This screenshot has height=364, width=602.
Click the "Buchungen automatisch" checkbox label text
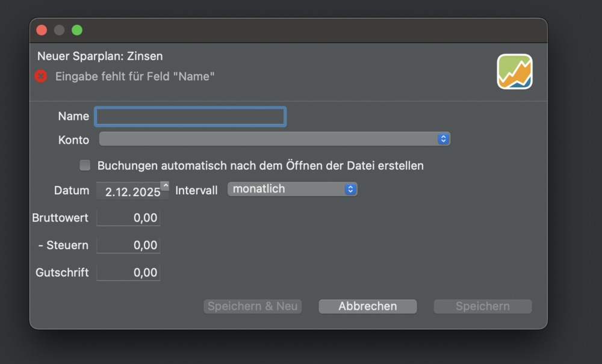point(260,165)
